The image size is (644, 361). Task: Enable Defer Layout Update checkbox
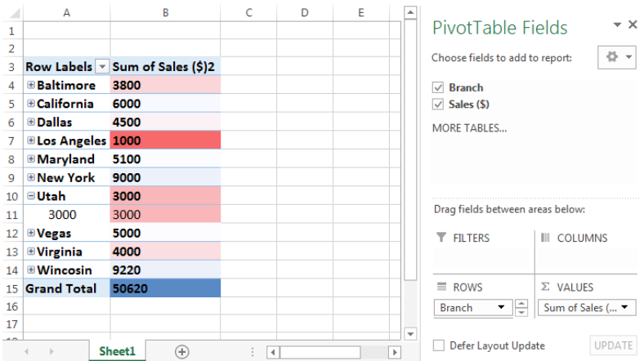click(439, 345)
